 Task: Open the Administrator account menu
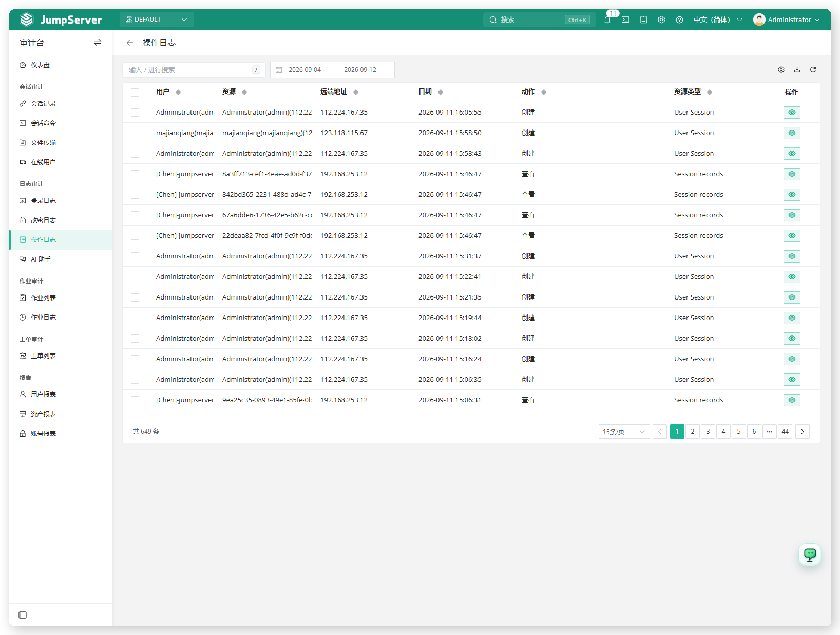pos(786,20)
